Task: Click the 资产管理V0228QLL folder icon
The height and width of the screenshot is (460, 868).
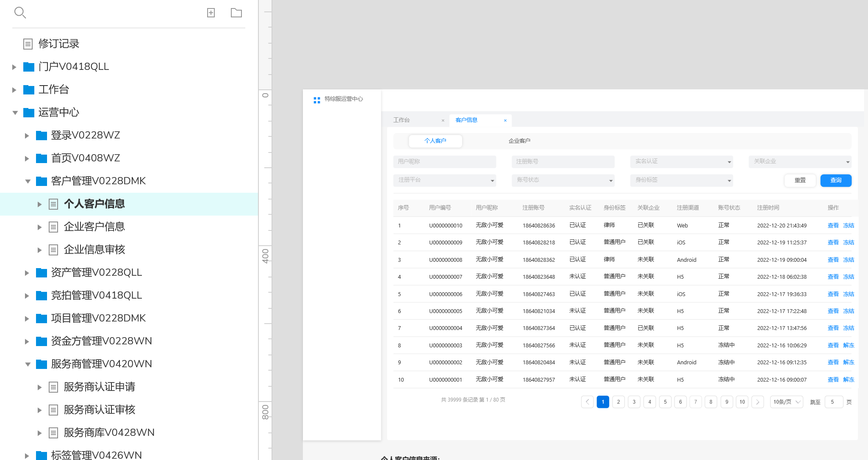Action: pos(42,272)
